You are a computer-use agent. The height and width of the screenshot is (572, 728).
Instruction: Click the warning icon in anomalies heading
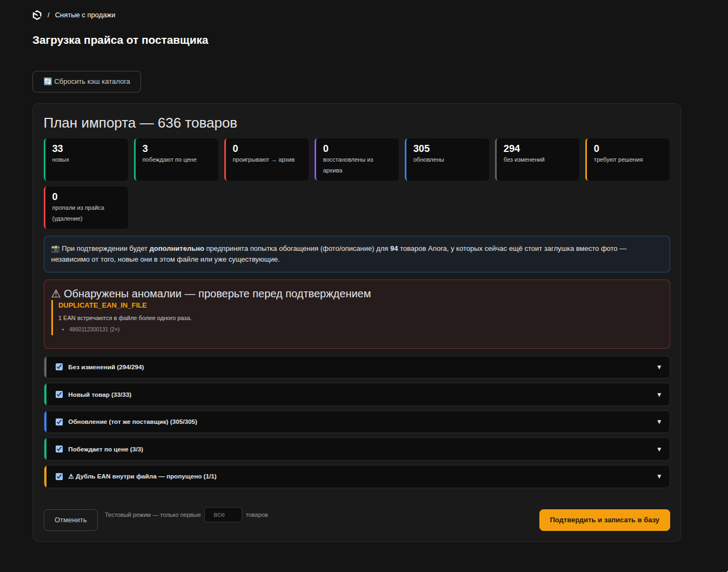(x=56, y=294)
